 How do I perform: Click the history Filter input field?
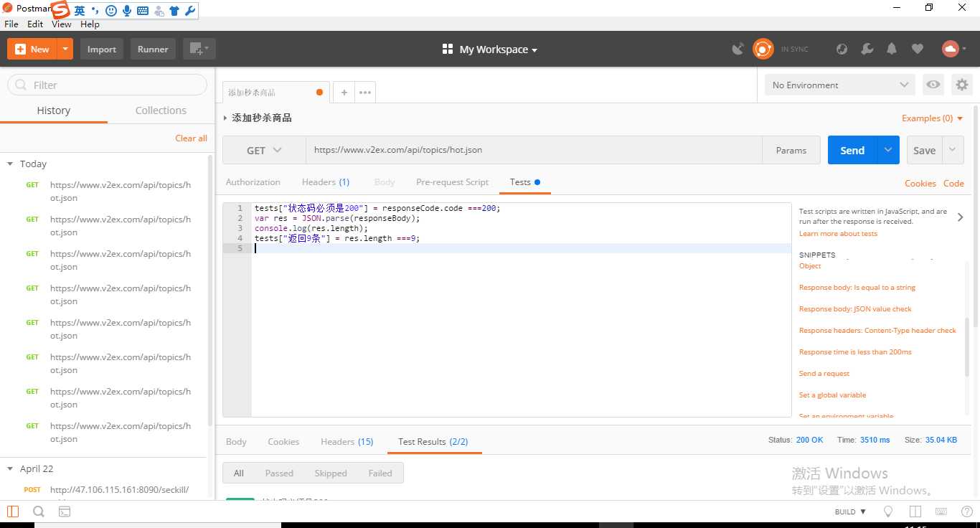point(107,85)
